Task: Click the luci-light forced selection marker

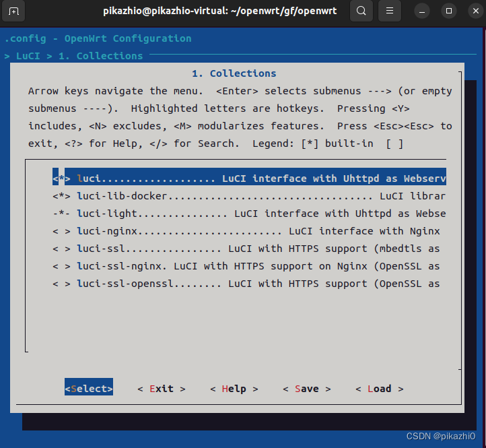Action: tap(61, 214)
